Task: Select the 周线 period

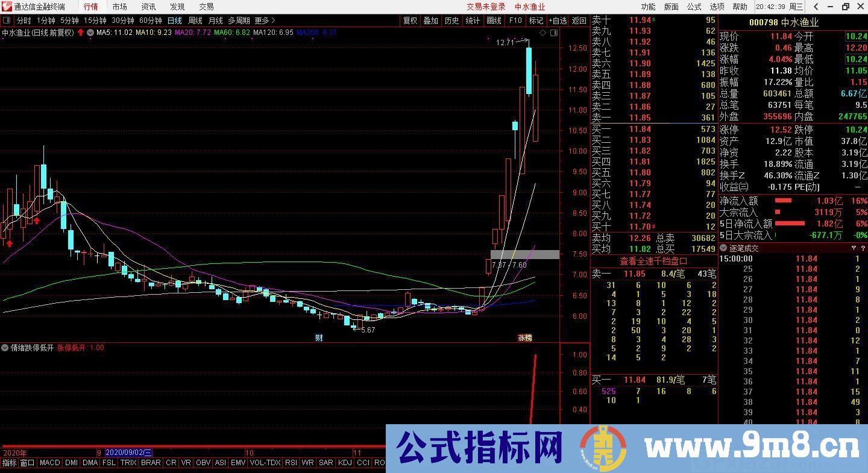Action: (x=195, y=20)
